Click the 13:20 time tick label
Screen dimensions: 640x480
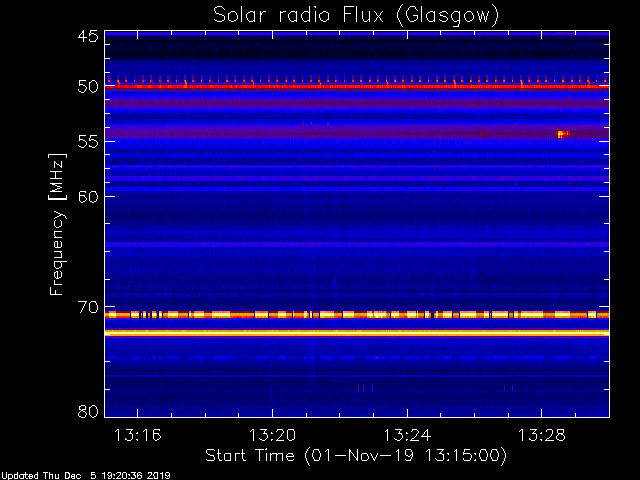(272, 436)
